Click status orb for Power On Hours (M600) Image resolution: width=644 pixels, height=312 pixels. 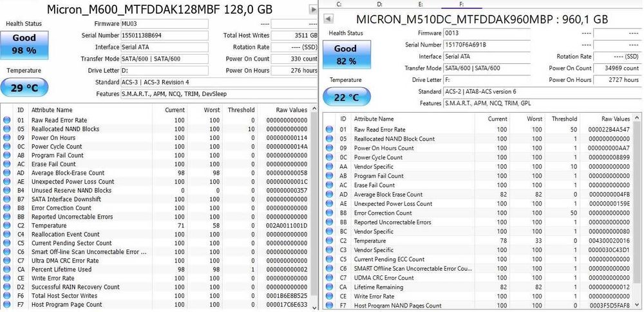(x=6, y=138)
